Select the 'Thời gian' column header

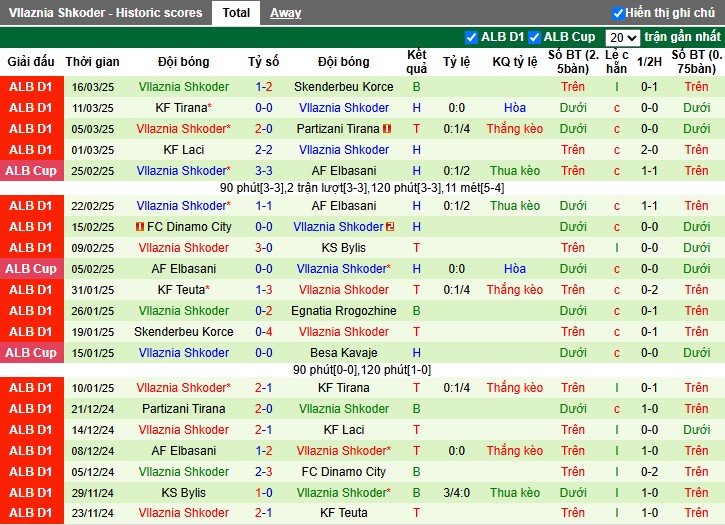click(92, 62)
